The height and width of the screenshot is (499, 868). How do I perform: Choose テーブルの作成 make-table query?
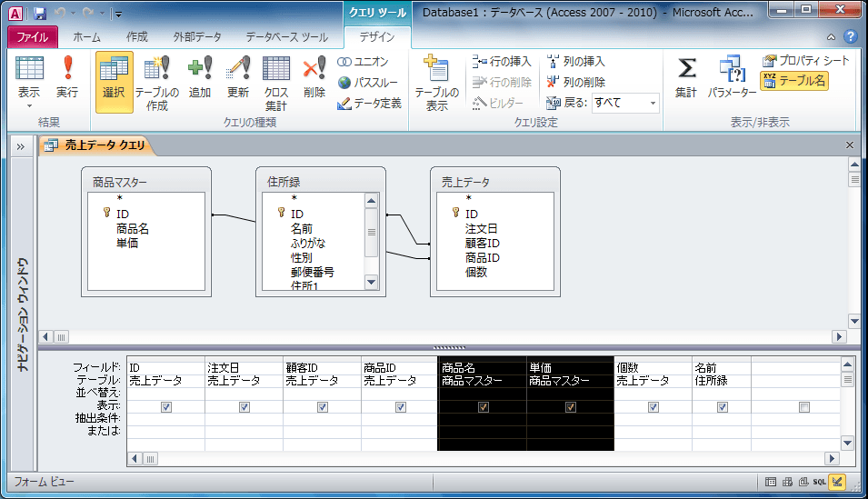tap(156, 82)
